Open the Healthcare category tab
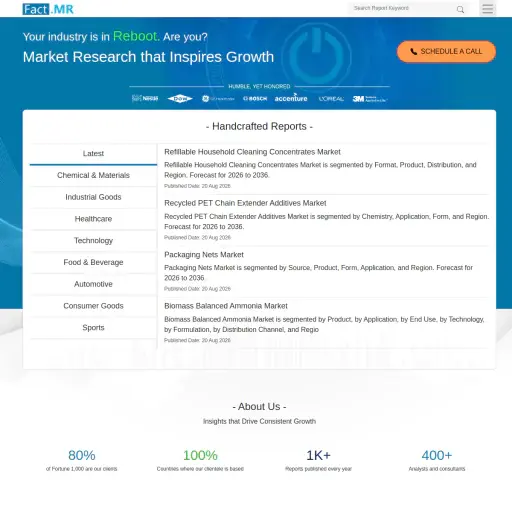512x512 pixels. point(93,219)
